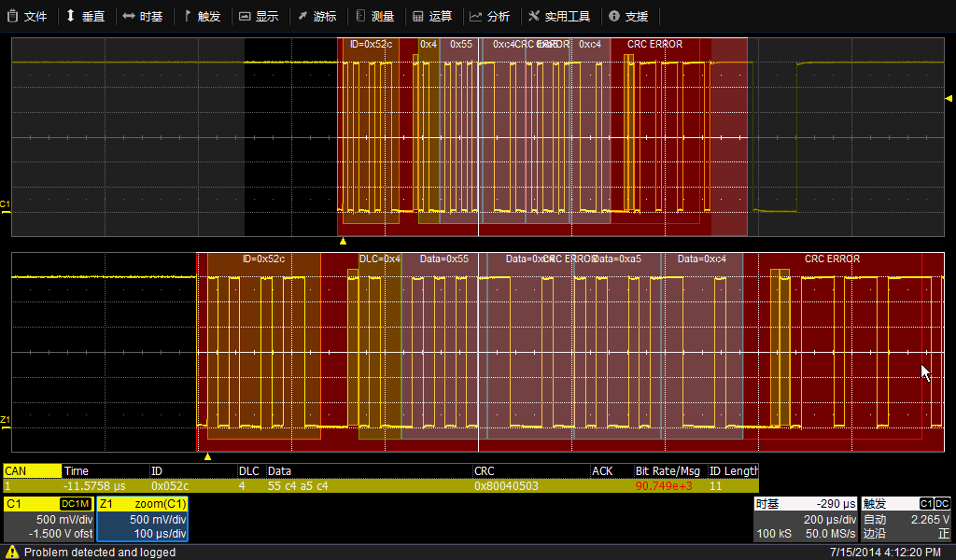This screenshot has width=956, height=560.
Task: Open the 触发 (Trigger) menu
Action: pyautogui.click(x=202, y=17)
